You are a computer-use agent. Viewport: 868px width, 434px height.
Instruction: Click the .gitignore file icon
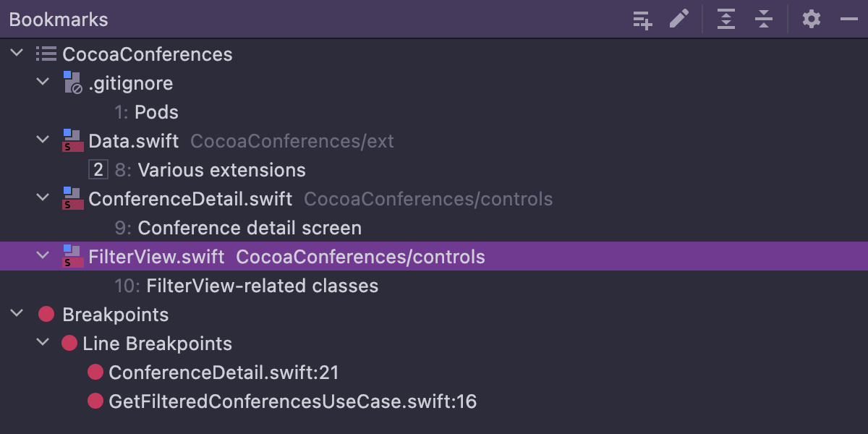click(x=72, y=83)
